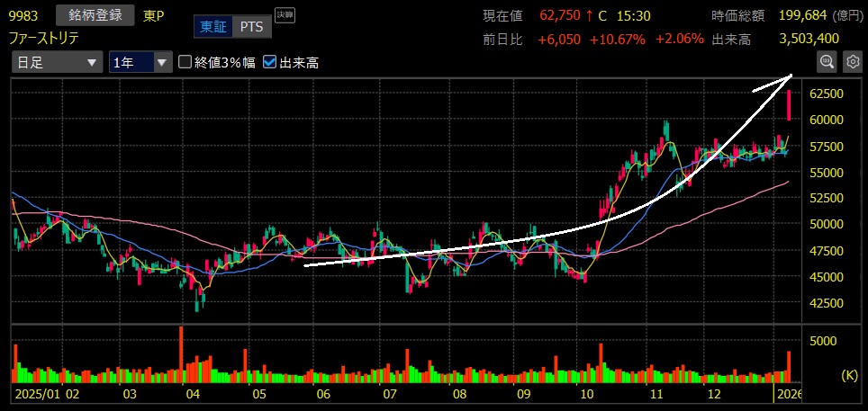This screenshot has width=868, height=411.
Task: Click stock code 9983
Action: pos(23,16)
